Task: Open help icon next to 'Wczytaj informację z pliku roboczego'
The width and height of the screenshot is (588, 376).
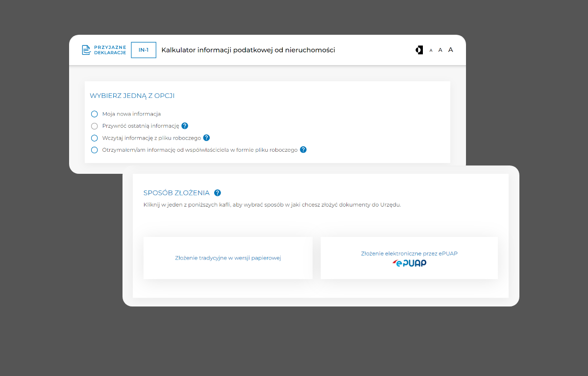Action: pyautogui.click(x=206, y=138)
